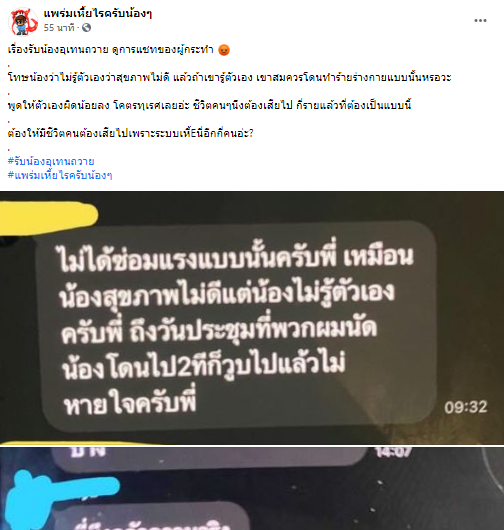
Task: Click the partial chat bubble at bottom
Action: (155, 517)
